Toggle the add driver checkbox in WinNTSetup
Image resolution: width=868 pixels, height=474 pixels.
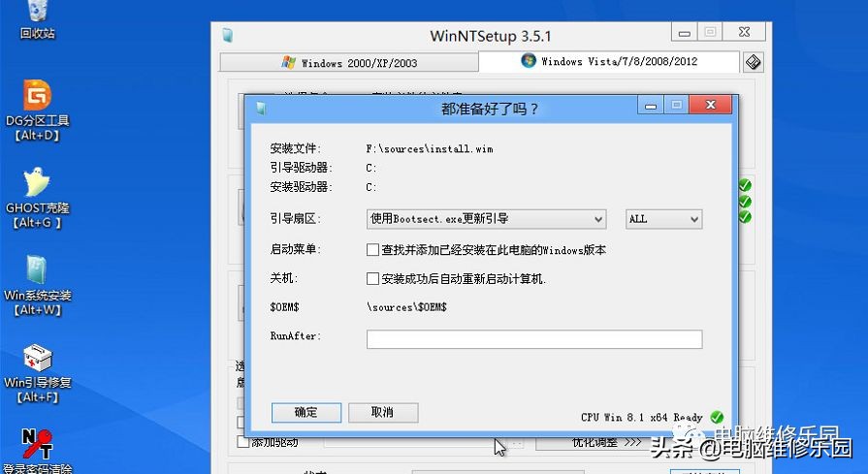click(x=242, y=442)
